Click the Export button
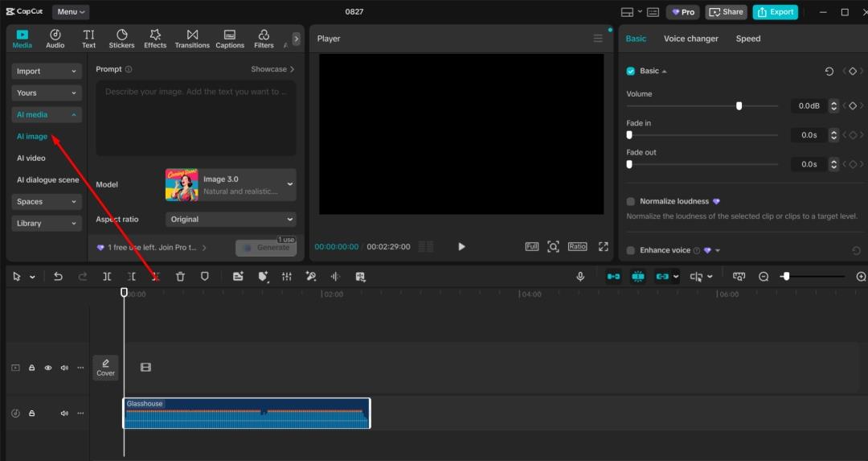The height and width of the screenshot is (461, 868). pos(775,12)
